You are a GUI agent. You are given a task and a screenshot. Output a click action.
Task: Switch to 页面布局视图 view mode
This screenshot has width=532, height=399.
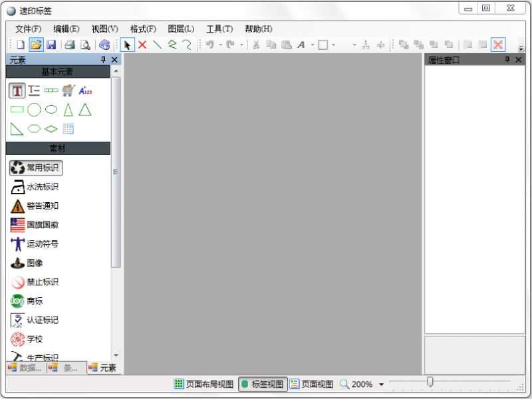pyautogui.click(x=203, y=384)
